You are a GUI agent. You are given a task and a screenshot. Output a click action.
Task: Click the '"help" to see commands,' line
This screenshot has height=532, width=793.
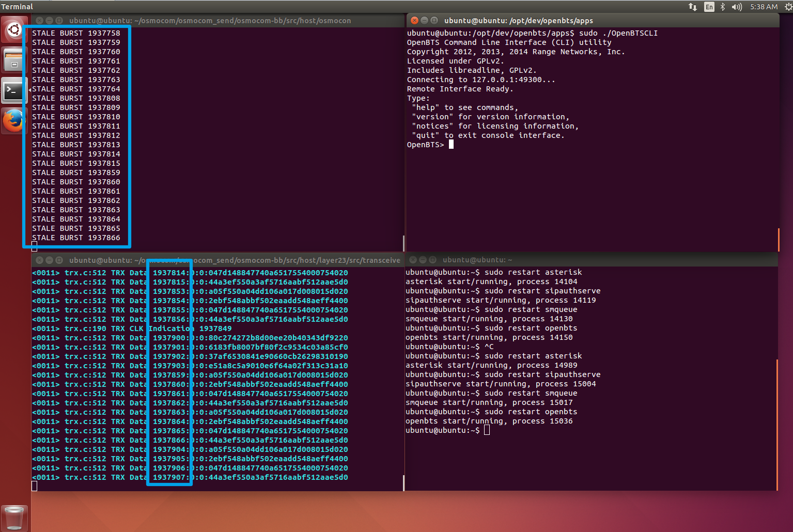464,107
